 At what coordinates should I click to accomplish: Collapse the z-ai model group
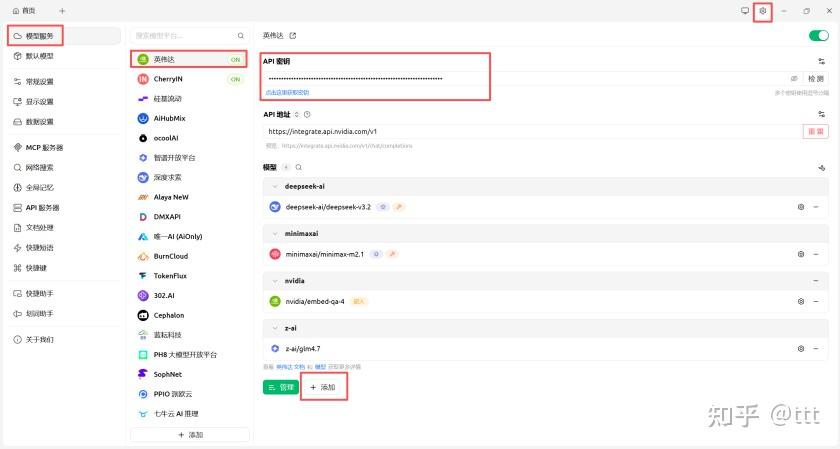pos(275,328)
